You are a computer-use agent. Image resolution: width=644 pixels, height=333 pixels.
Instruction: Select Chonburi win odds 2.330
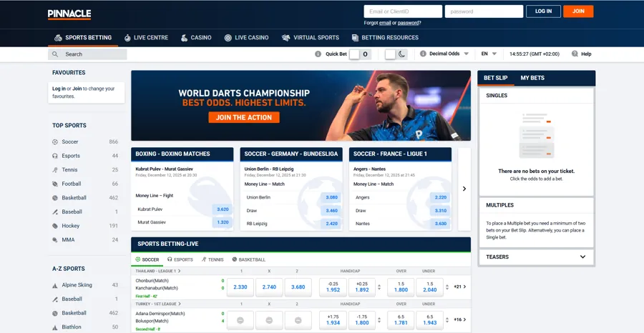240,287
